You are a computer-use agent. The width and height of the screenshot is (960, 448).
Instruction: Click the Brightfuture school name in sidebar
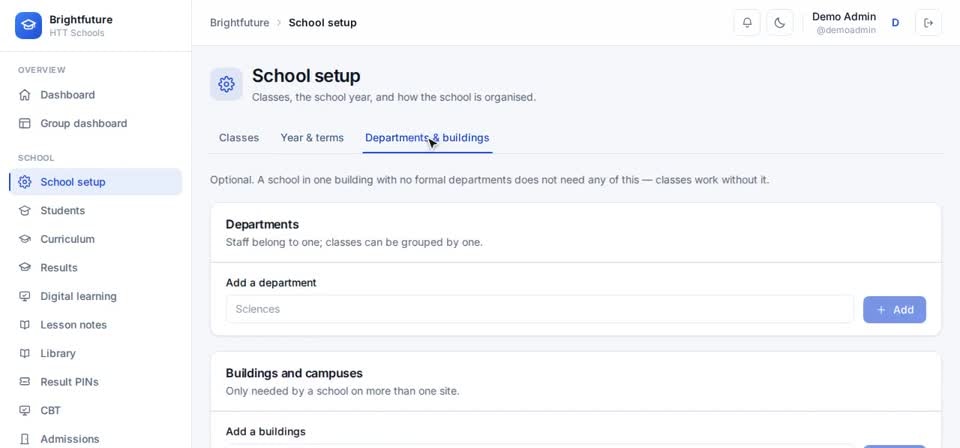click(x=81, y=20)
